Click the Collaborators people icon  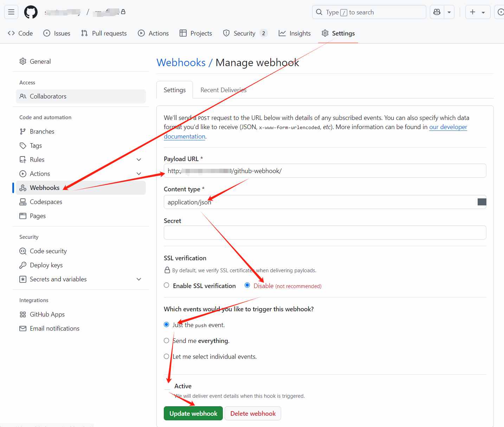point(23,96)
